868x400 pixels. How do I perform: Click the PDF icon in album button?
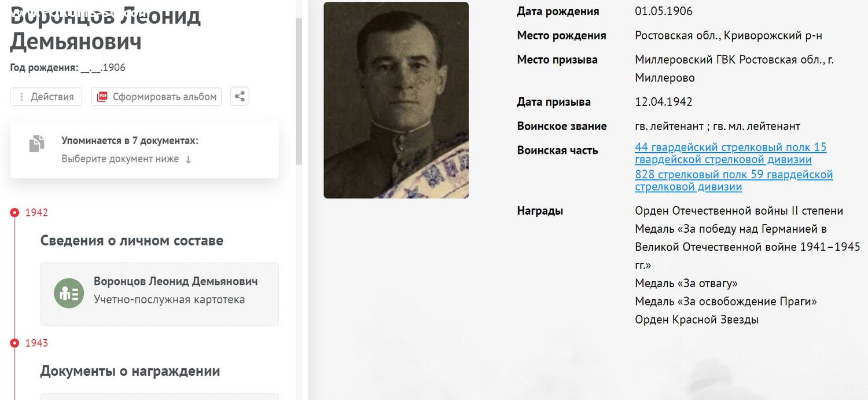pos(102,97)
